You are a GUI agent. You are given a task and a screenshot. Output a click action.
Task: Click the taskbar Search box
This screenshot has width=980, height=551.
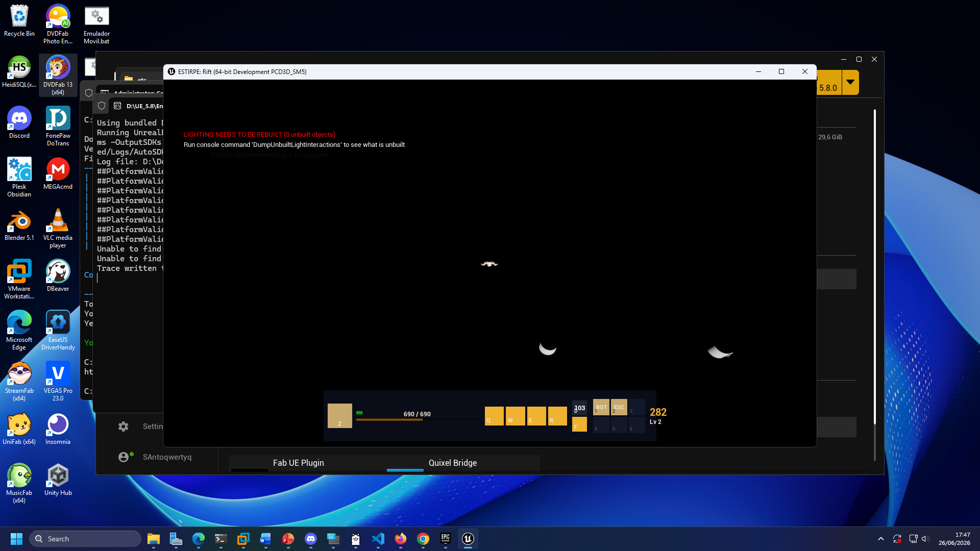(85, 539)
